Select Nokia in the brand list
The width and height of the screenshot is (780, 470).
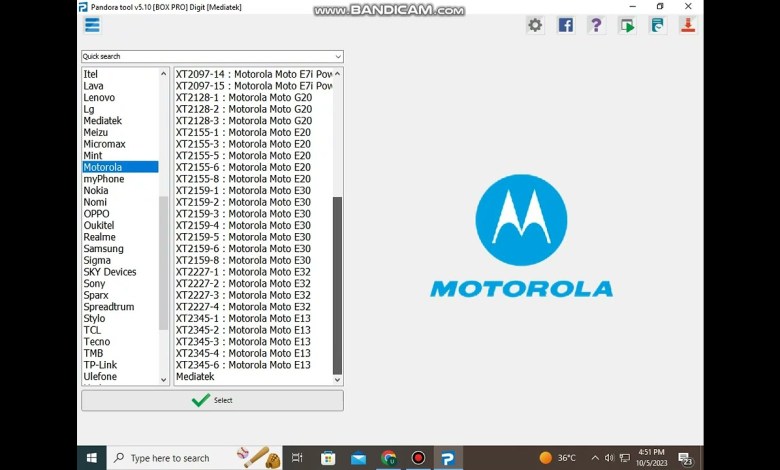[96, 190]
